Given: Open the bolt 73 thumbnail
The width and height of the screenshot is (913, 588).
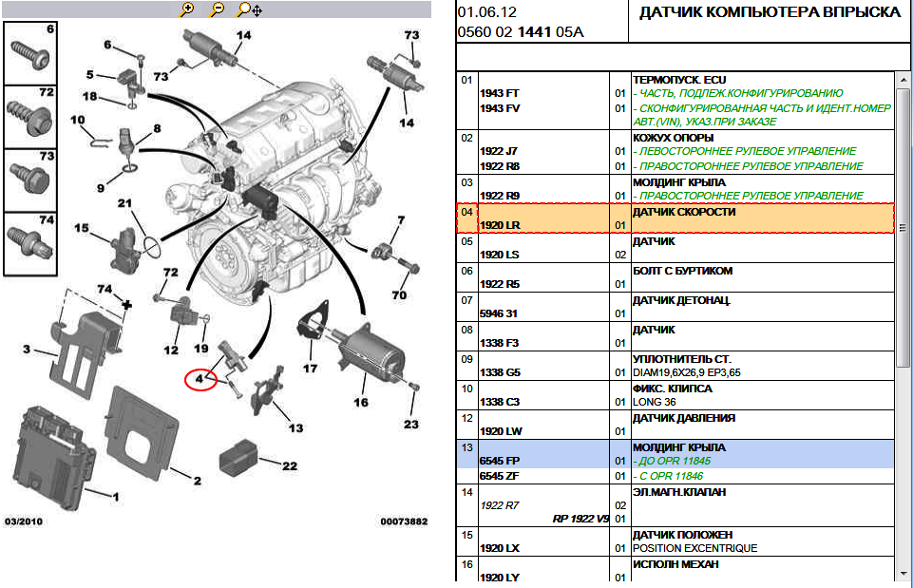Looking at the screenshot, I should (x=30, y=180).
